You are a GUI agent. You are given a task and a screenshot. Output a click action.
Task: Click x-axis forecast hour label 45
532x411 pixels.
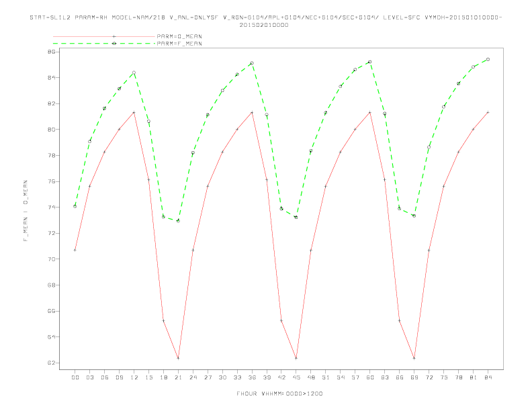point(296,377)
